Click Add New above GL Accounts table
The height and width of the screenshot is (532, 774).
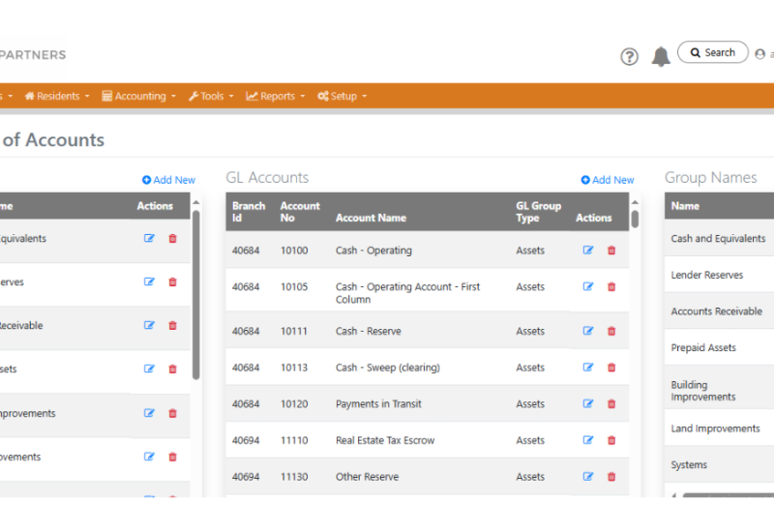point(608,180)
